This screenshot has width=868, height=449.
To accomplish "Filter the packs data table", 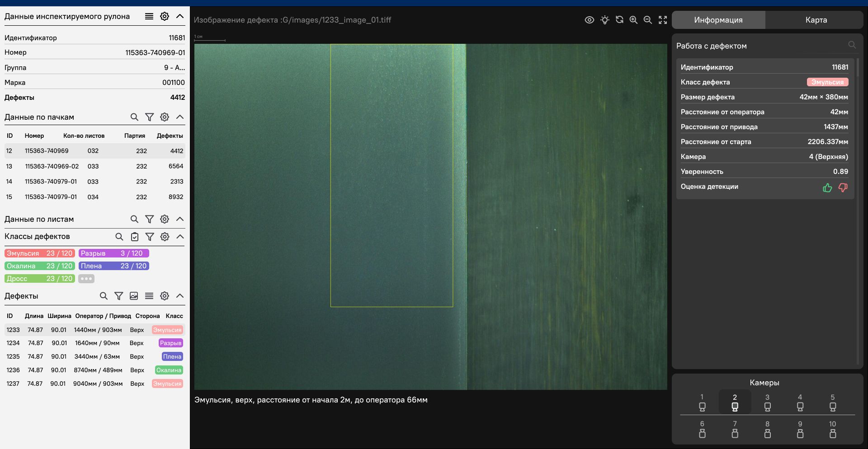I will [x=149, y=117].
